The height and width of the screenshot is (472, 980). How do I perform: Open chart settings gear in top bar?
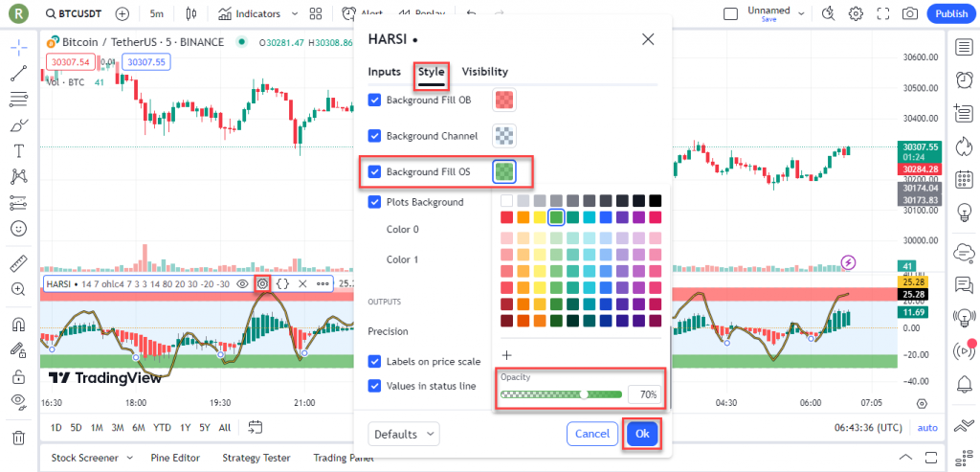click(x=856, y=13)
